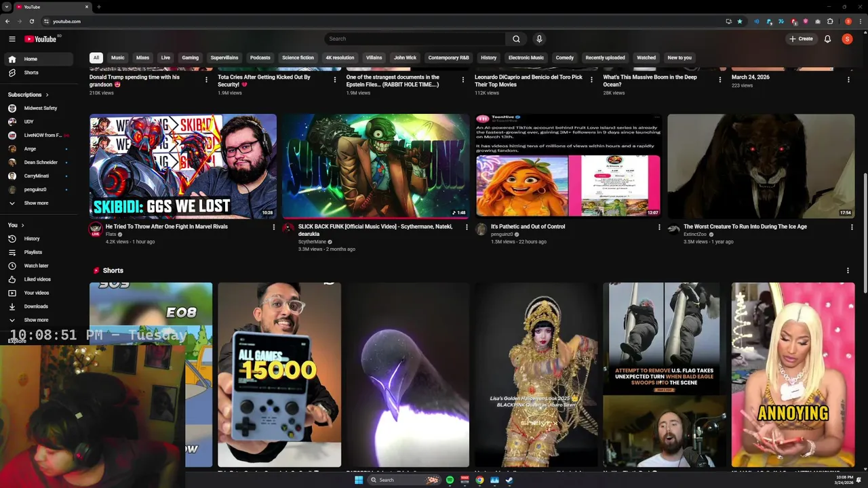The height and width of the screenshot is (488, 868).
Task: Play the ANNOYING short
Action: click(793, 375)
